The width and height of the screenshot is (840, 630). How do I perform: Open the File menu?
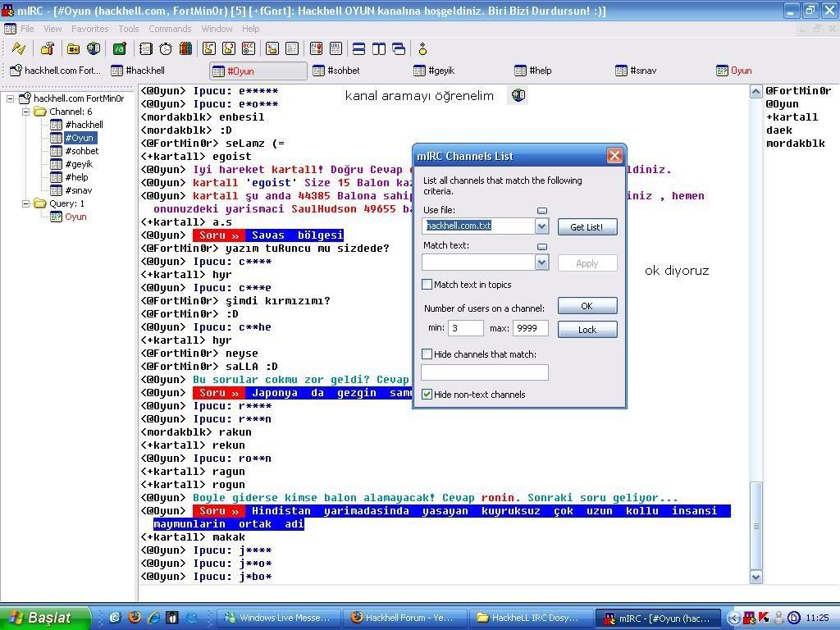(x=27, y=29)
